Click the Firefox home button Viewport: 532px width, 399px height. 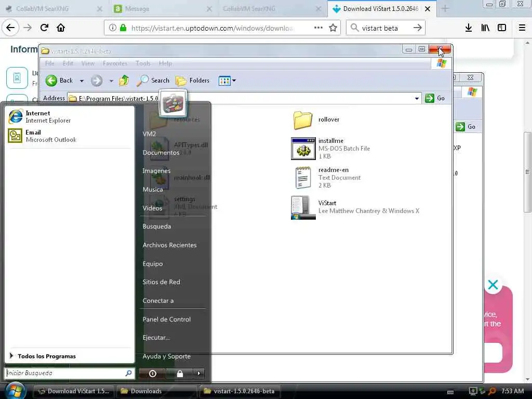61,28
